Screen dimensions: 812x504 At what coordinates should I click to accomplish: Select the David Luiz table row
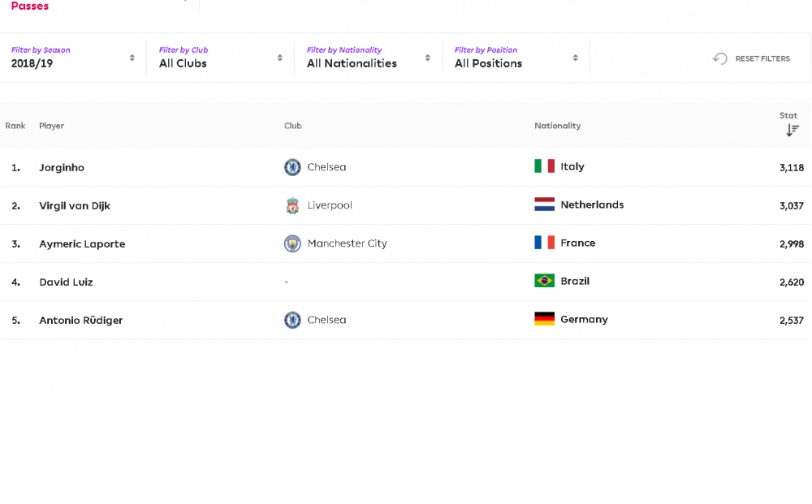point(405,282)
